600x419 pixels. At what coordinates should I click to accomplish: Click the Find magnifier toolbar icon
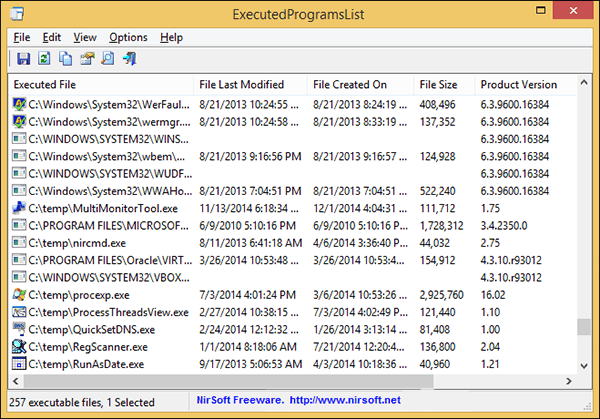pyautogui.click(x=108, y=59)
